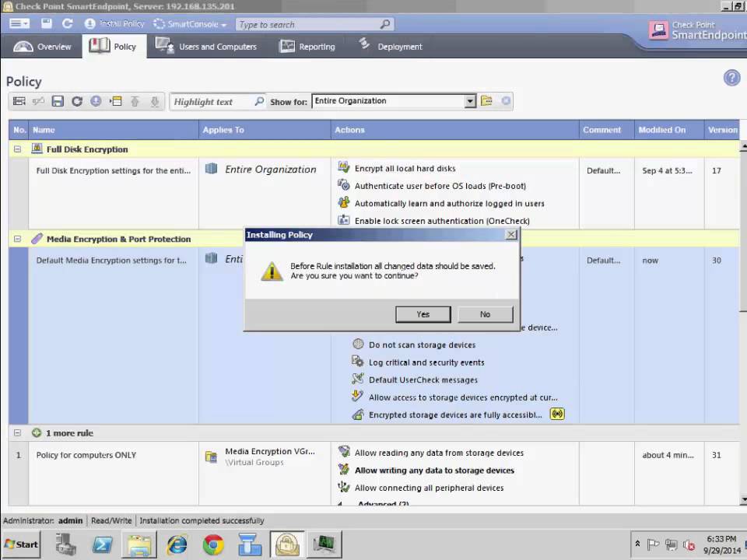
Task: Click Allow connecting all peripheral devices
Action: 429,488
